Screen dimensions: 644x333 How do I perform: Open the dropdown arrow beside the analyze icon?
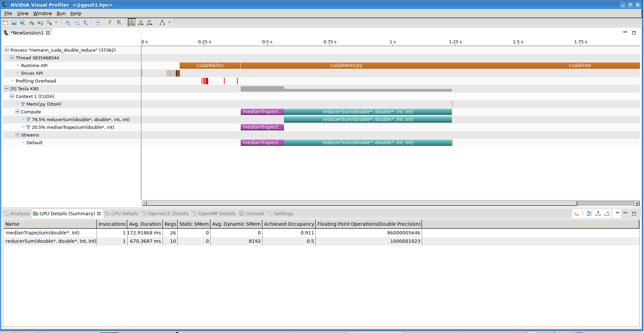pos(56,22)
